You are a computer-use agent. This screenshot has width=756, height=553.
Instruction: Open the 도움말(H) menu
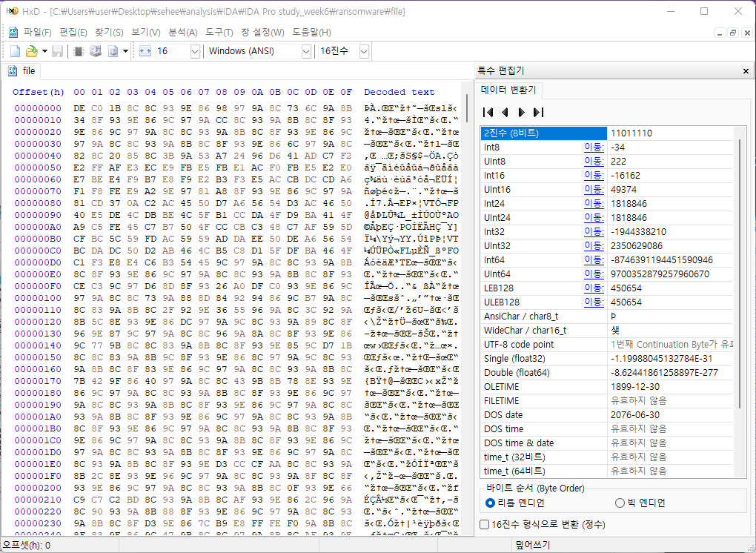(311, 33)
